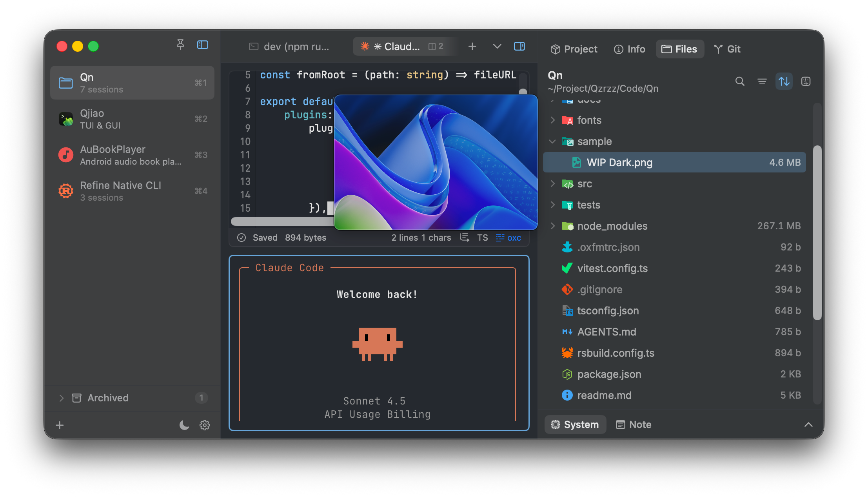Image resolution: width=868 pixels, height=497 pixels.
Task: Click the sample folder icon
Action: coord(567,141)
